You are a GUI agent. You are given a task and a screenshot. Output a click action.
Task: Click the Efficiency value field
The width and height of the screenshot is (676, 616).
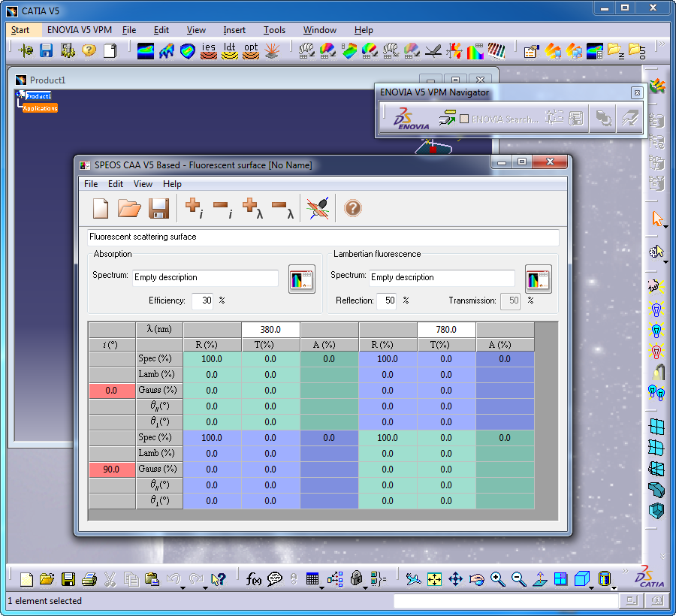point(202,301)
